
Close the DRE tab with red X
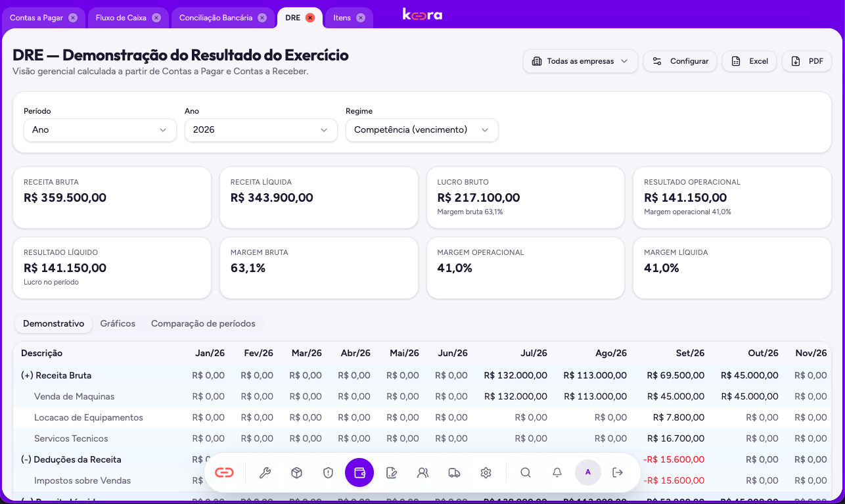310,18
